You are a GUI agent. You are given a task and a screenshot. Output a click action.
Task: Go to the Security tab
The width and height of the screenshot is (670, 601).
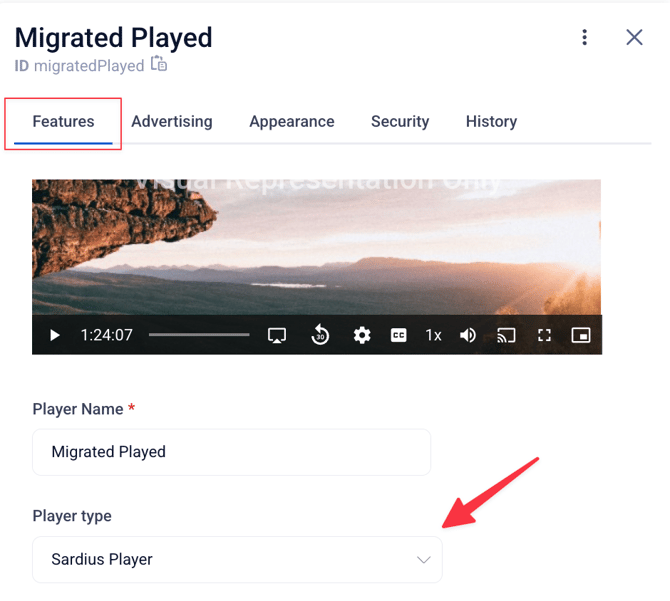(x=400, y=122)
